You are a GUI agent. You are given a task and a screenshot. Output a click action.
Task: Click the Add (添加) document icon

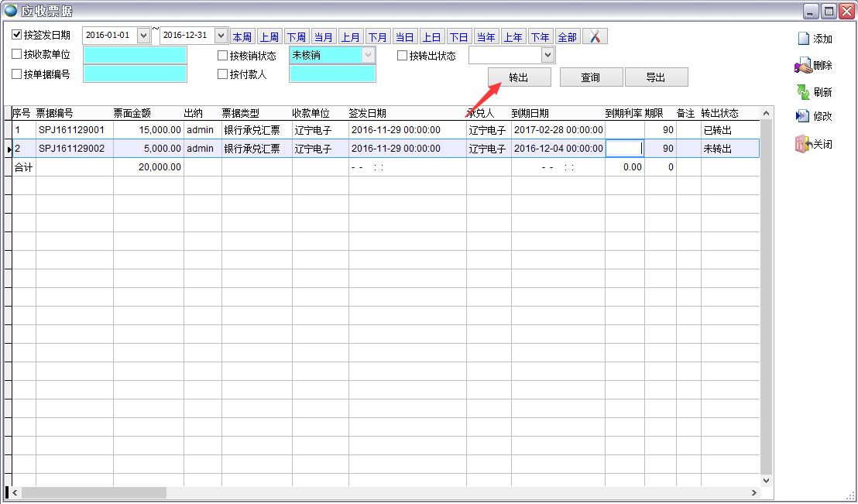pyautogui.click(x=804, y=39)
